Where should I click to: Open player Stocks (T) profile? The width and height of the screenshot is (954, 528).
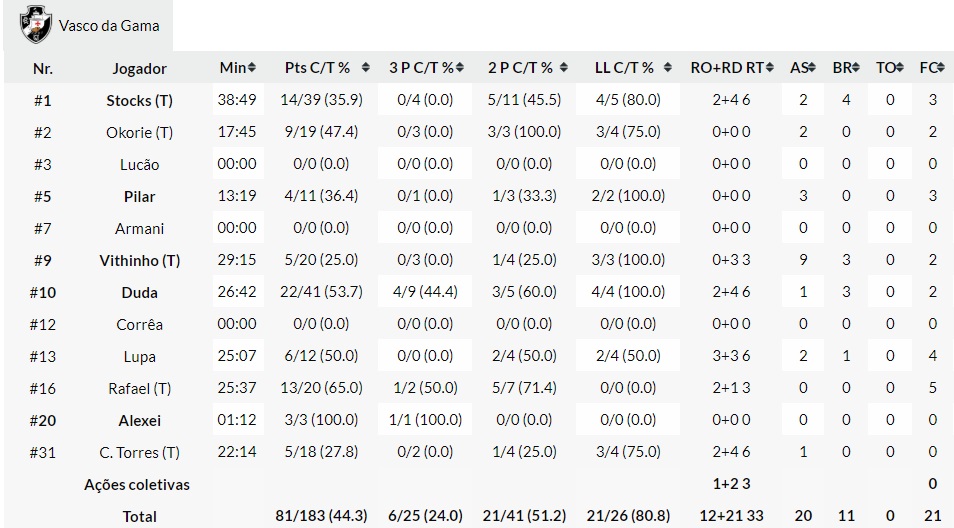click(140, 101)
